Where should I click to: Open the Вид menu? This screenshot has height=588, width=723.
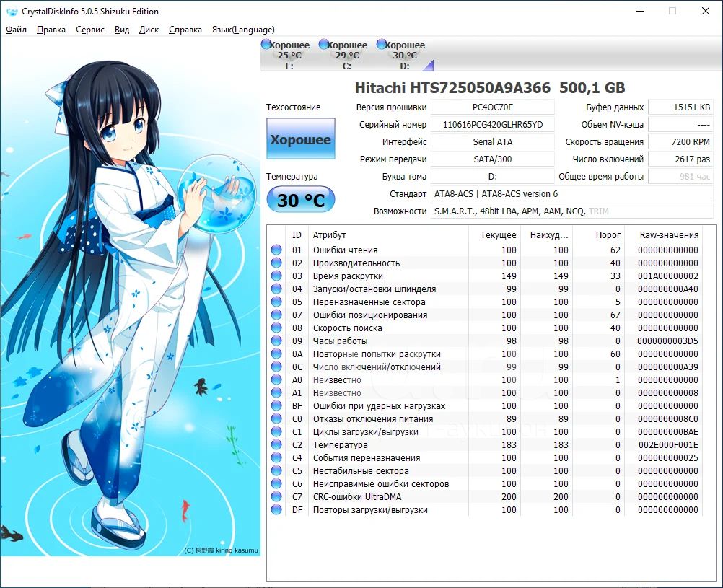point(122,30)
